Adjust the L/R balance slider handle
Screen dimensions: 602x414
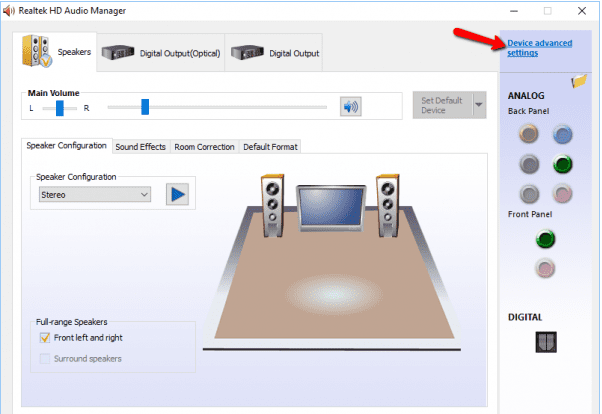[x=60, y=108]
